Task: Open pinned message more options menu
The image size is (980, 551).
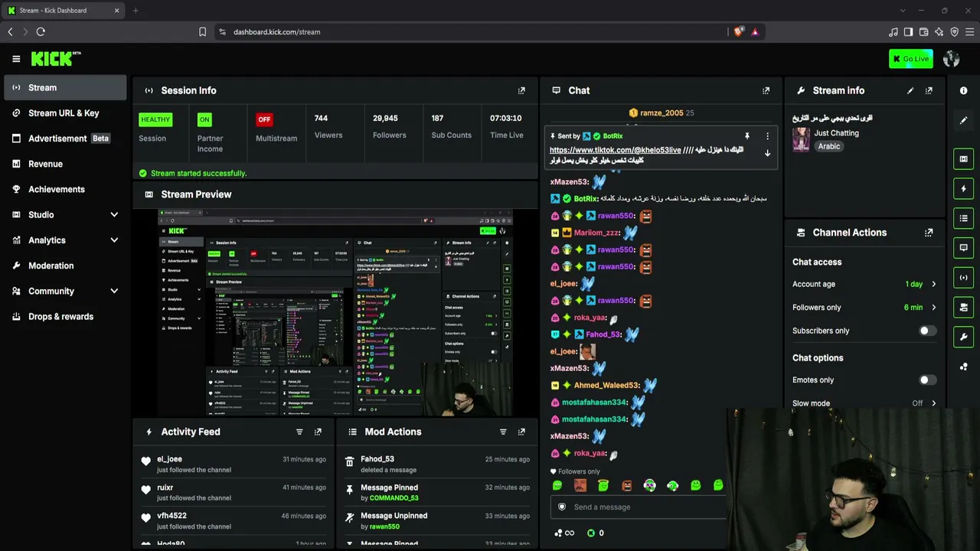Action: 767,136
